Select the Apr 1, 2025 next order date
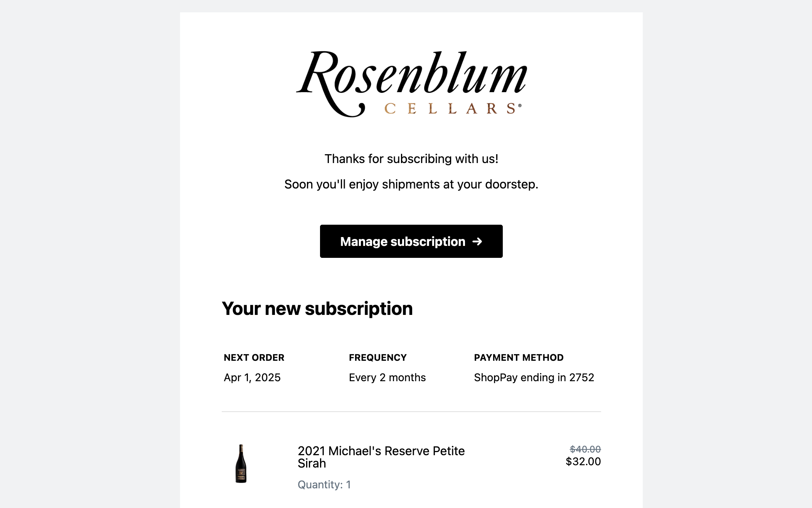 pos(252,377)
